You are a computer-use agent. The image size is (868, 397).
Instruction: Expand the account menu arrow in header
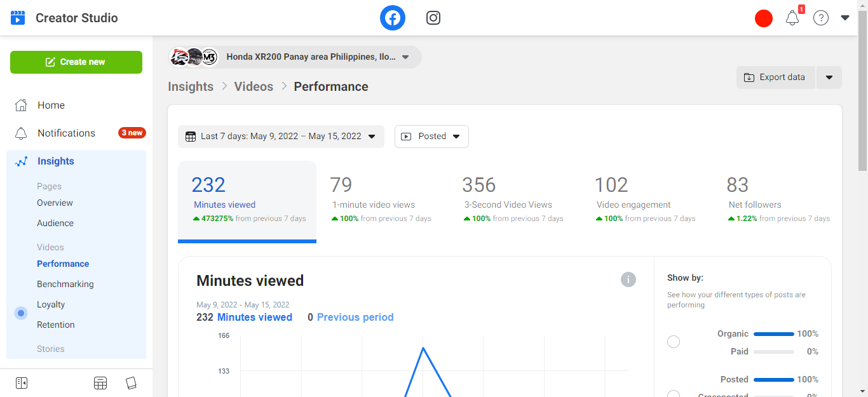(845, 18)
